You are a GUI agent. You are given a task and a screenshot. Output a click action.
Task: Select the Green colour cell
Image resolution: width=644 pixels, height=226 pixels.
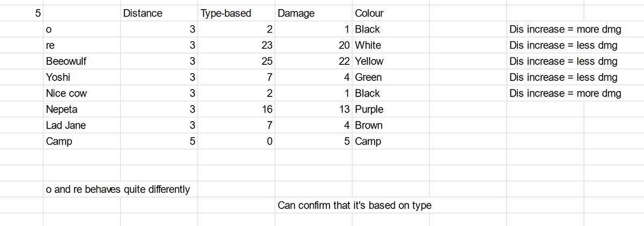pos(368,77)
